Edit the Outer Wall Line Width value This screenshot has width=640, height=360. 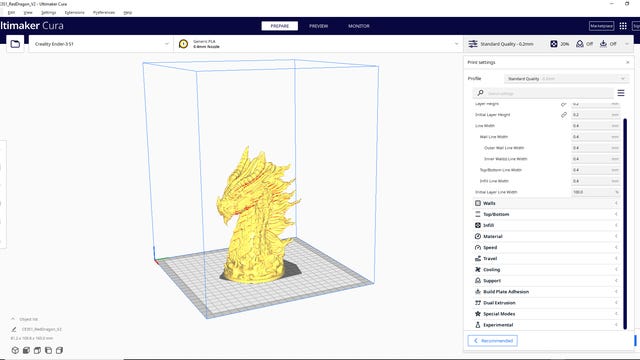(x=596, y=148)
